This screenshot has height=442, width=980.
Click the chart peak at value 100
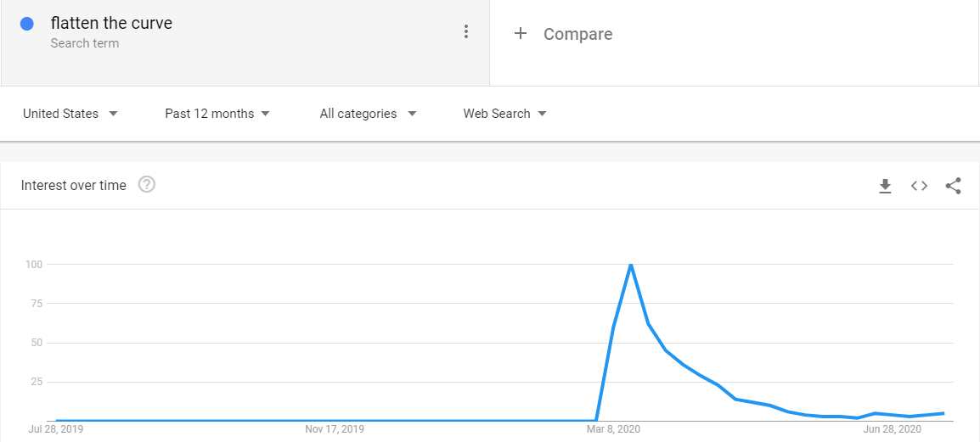click(x=630, y=265)
